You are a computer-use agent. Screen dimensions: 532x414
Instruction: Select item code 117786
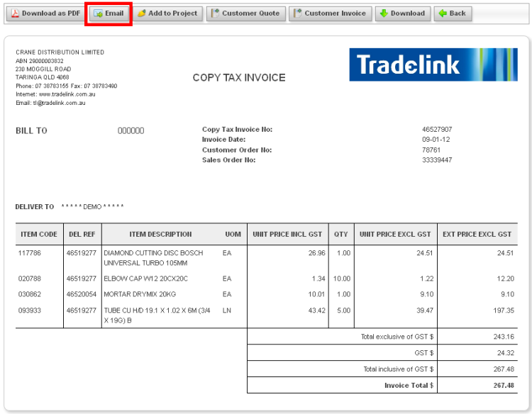click(x=30, y=253)
